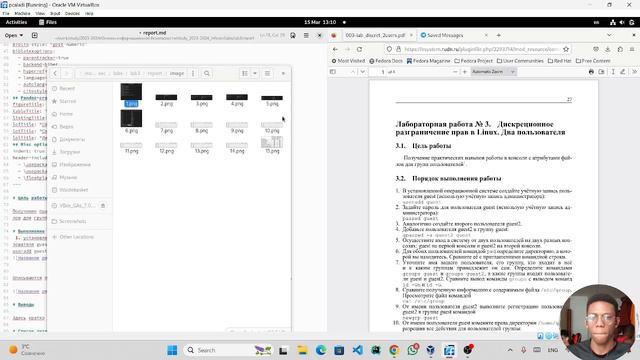640x360 pixels.
Task: Open a new browser tab
Action: click(x=498, y=36)
